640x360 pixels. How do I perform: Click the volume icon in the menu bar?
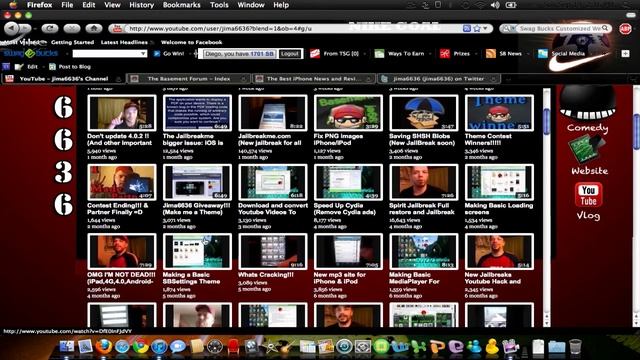coord(495,5)
